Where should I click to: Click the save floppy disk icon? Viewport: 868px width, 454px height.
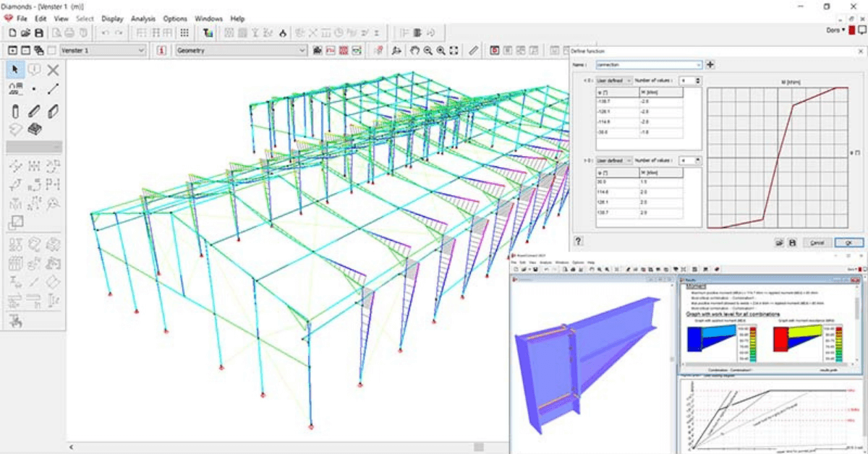tap(39, 33)
